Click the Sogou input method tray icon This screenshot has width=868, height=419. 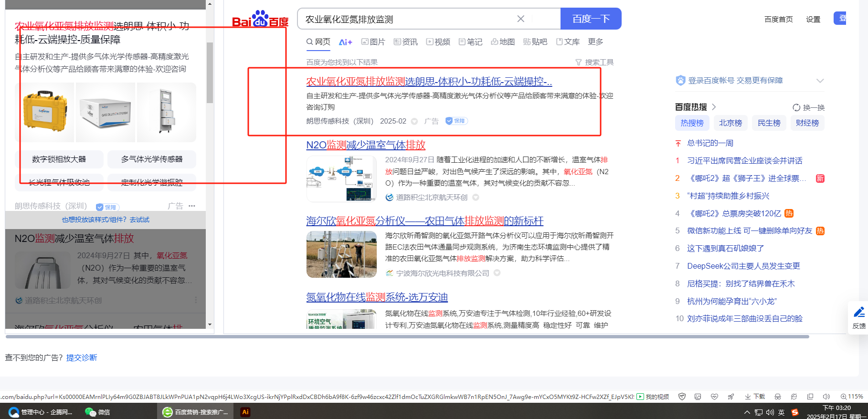tap(795, 412)
